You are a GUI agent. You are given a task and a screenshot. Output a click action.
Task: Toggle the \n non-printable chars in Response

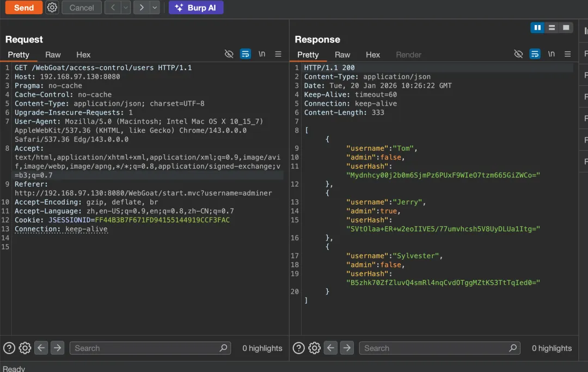click(552, 54)
